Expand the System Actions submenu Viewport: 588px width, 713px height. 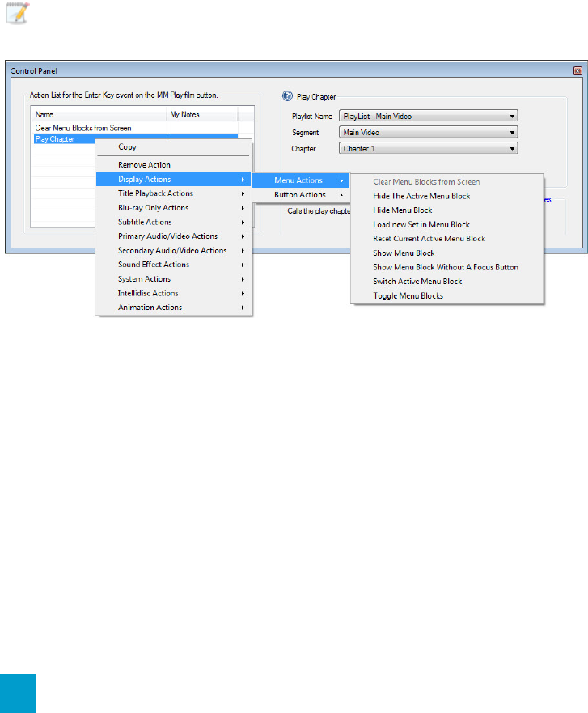click(x=173, y=279)
